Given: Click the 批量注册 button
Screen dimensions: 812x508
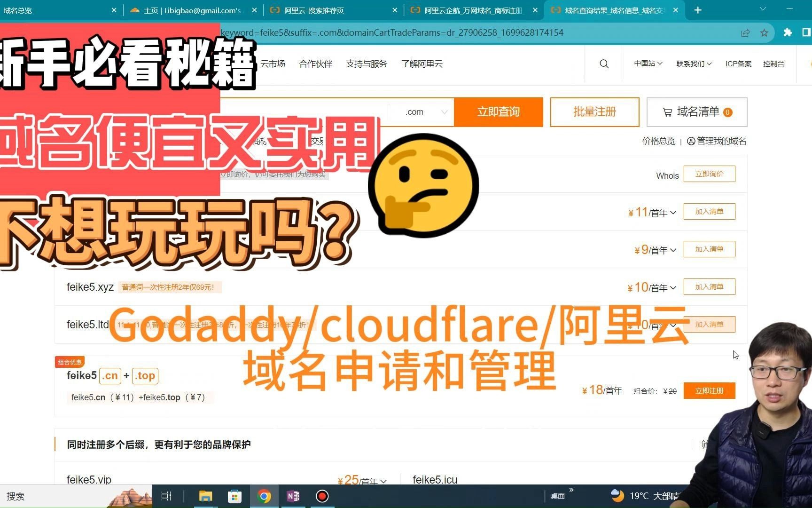Looking at the screenshot, I should [594, 112].
